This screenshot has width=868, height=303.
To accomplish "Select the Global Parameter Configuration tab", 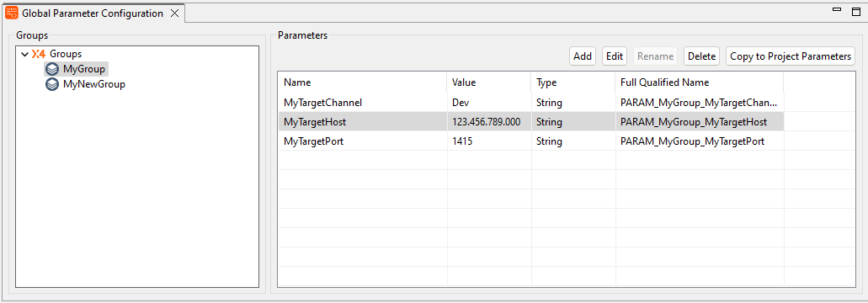I will coord(93,13).
